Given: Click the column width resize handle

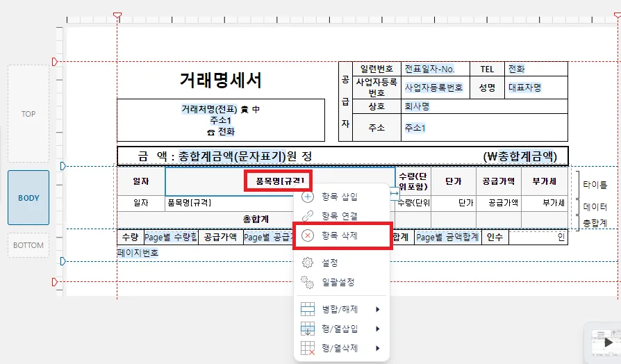Looking at the screenshot, I should pyautogui.click(x=395, y=194).
